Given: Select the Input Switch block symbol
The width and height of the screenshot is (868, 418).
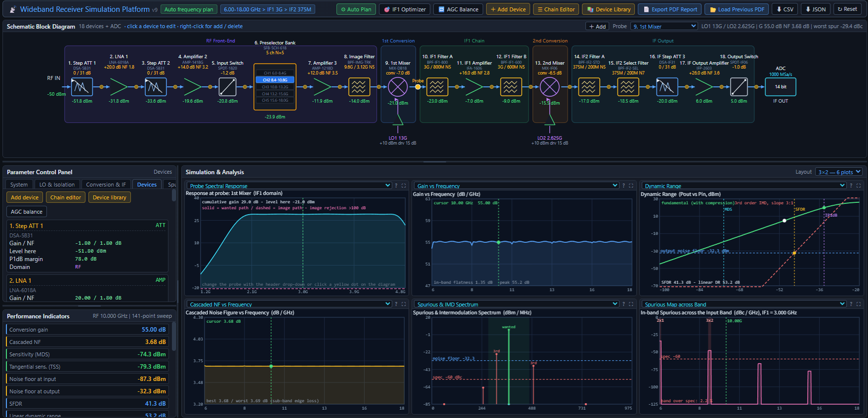Looking at the screenshot, I should pos(227,87).
